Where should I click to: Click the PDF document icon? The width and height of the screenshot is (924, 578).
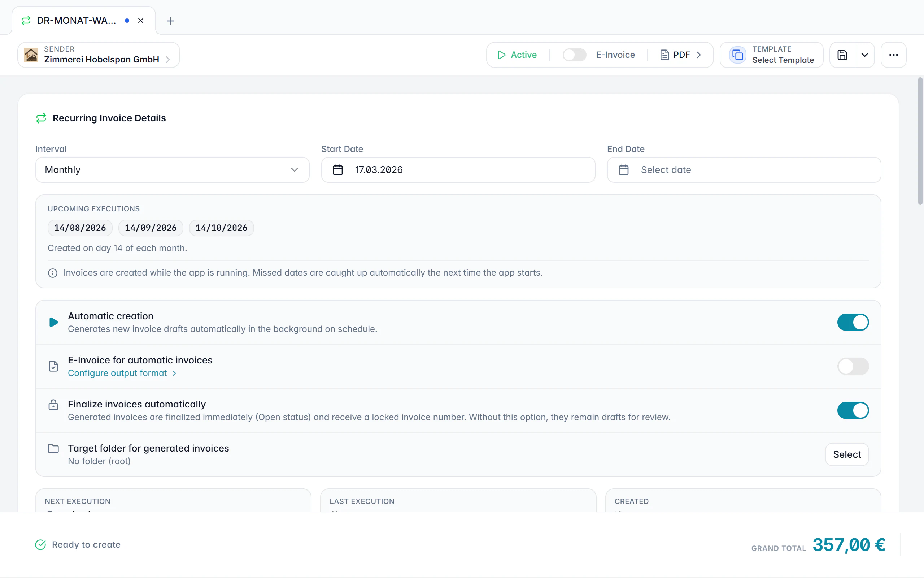click(665, 55)
